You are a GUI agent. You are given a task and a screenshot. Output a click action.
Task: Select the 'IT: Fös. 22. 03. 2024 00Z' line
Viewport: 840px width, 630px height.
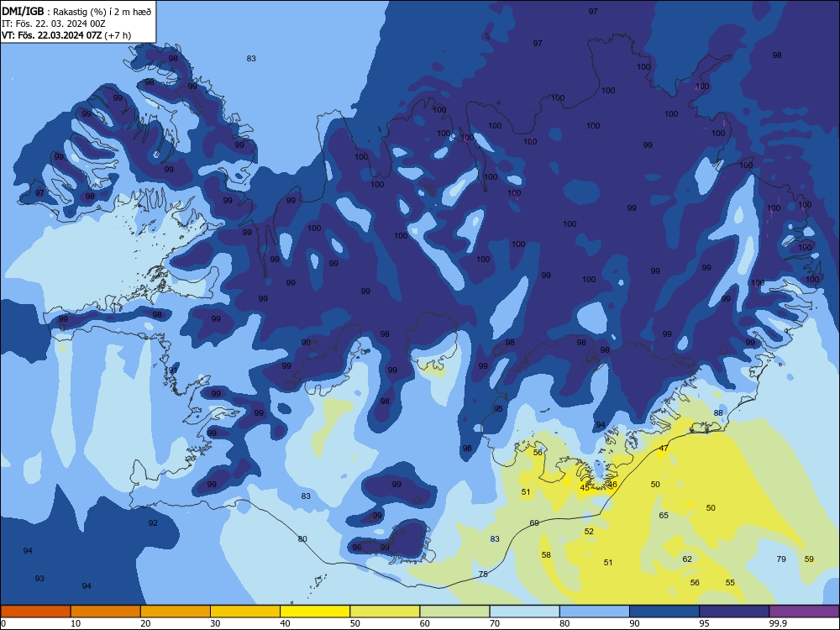(x=54, y=24)
